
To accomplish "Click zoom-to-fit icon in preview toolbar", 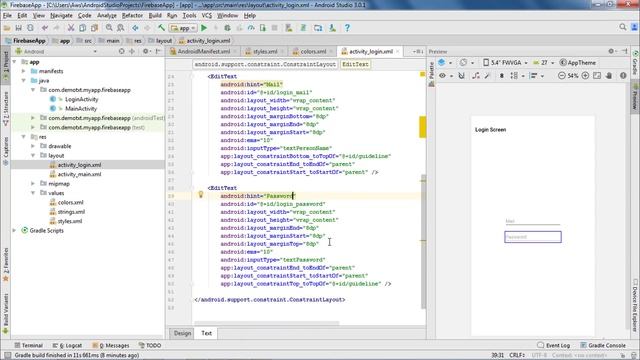I will 597,76.
